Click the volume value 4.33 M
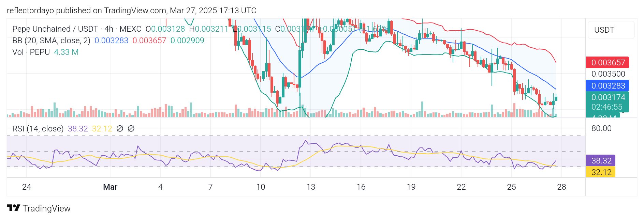Viewport: 644px width, 220px height. pos(66,52)
